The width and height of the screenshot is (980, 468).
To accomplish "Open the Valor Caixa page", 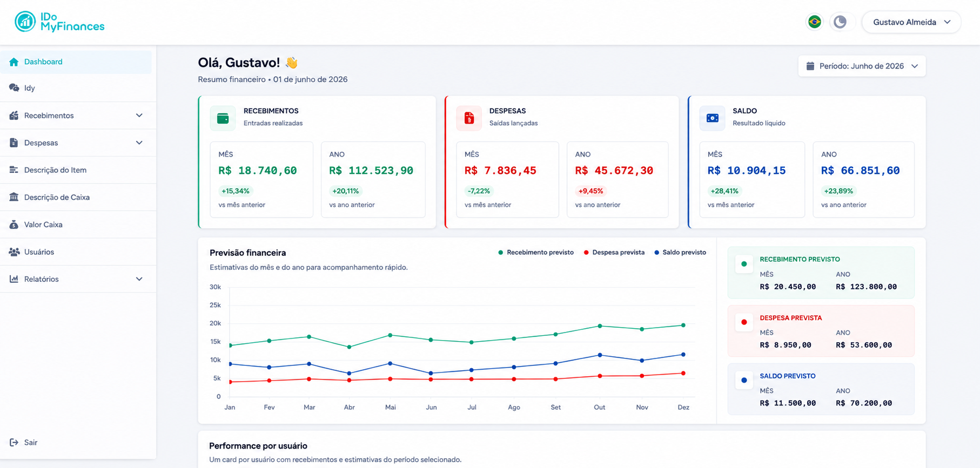I will pos(78,225).
